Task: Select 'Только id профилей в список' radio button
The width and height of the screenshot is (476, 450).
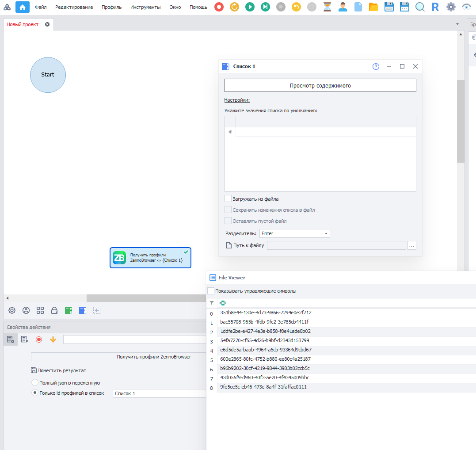Action: pos(35,393)
